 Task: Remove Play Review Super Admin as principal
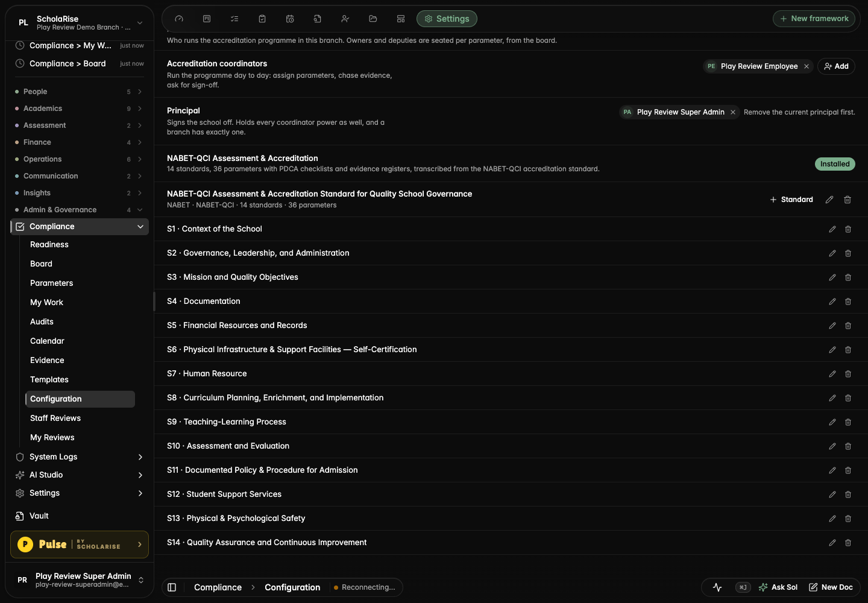pyautogui.click(x=733, y=112)
